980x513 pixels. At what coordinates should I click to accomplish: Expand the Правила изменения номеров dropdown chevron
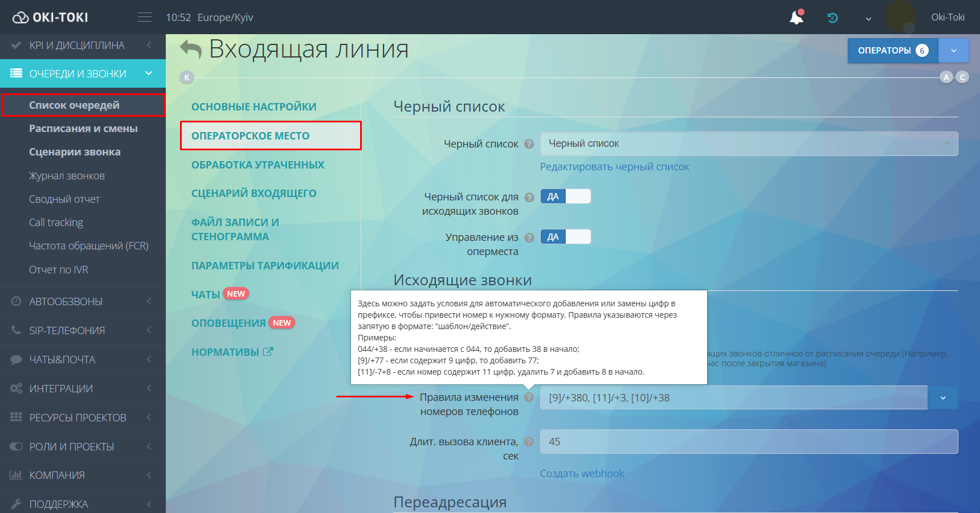click(943, 397)
